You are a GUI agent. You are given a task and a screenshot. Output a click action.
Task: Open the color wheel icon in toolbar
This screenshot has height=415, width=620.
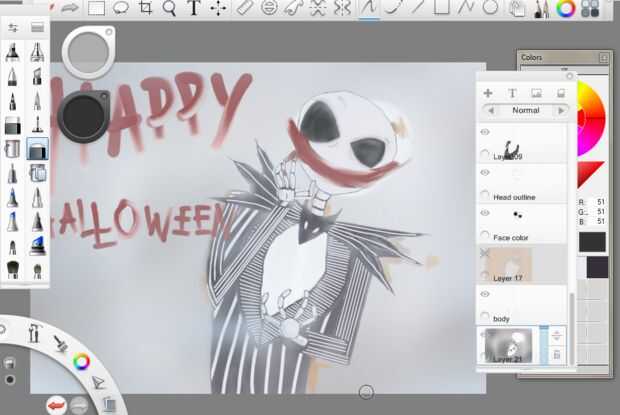565,9
